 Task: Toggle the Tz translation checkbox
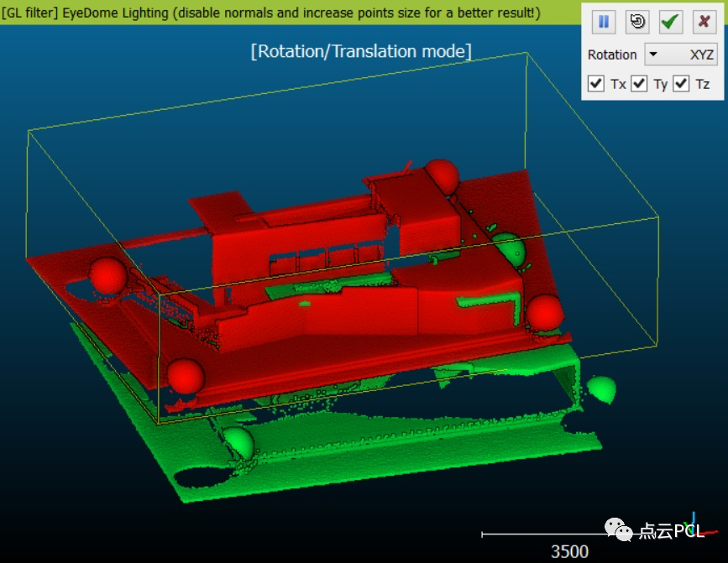681,84
